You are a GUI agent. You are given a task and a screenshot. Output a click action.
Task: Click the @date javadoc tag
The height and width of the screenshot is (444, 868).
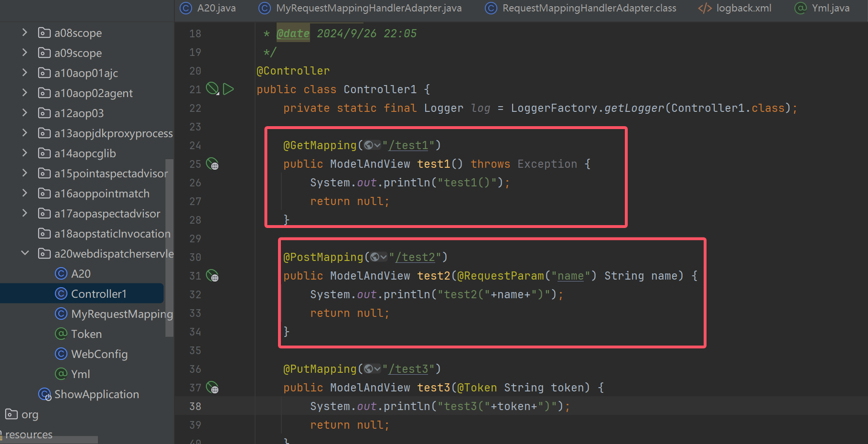click(293, 33)
